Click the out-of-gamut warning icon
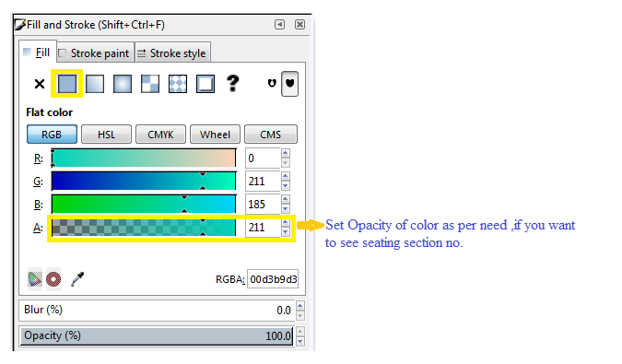This screenshot has height=364, width=622. coord(53,279)
